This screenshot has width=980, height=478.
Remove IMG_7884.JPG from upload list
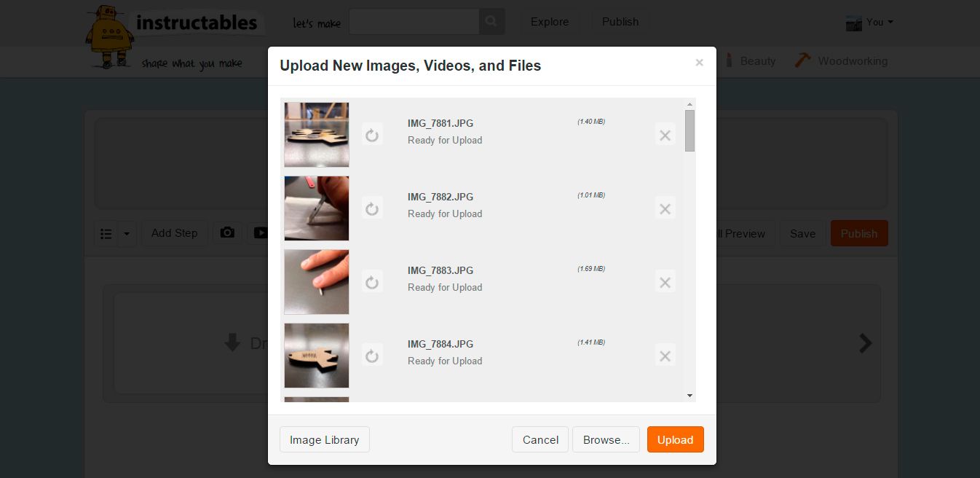tap(665, 356)
